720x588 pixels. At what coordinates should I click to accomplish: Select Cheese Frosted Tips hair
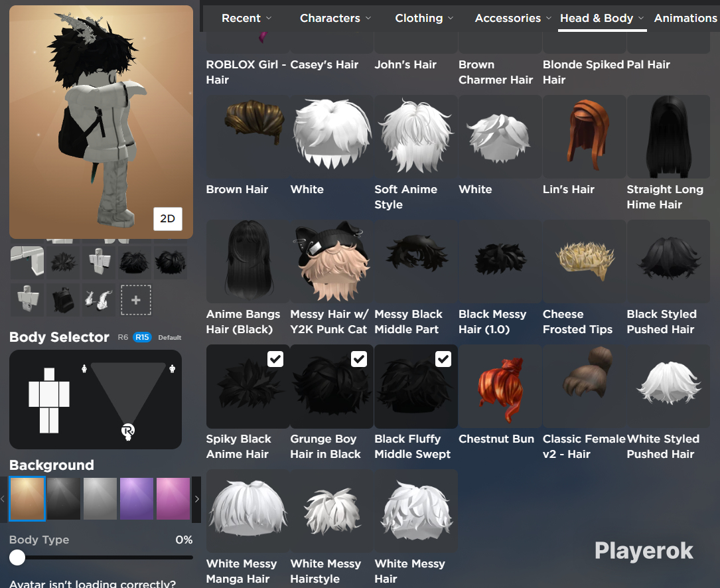click(584, 261)
